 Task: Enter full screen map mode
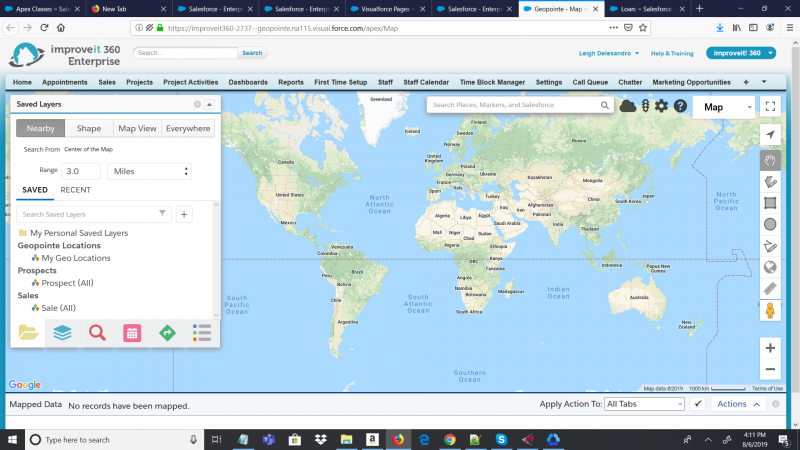pos(770,106)
